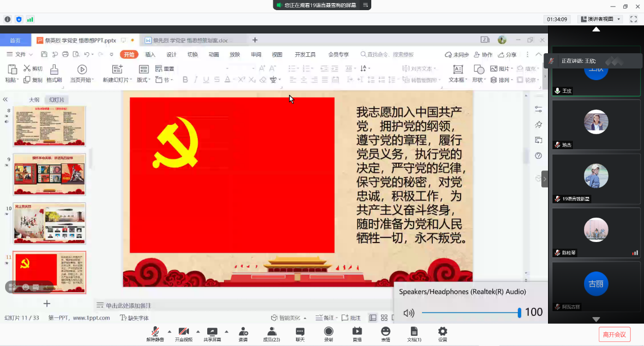The width and height of the screenshot is (644, 346).
Task: Collapse slide panel with double-chevron
Action: (x=5, y=100)
